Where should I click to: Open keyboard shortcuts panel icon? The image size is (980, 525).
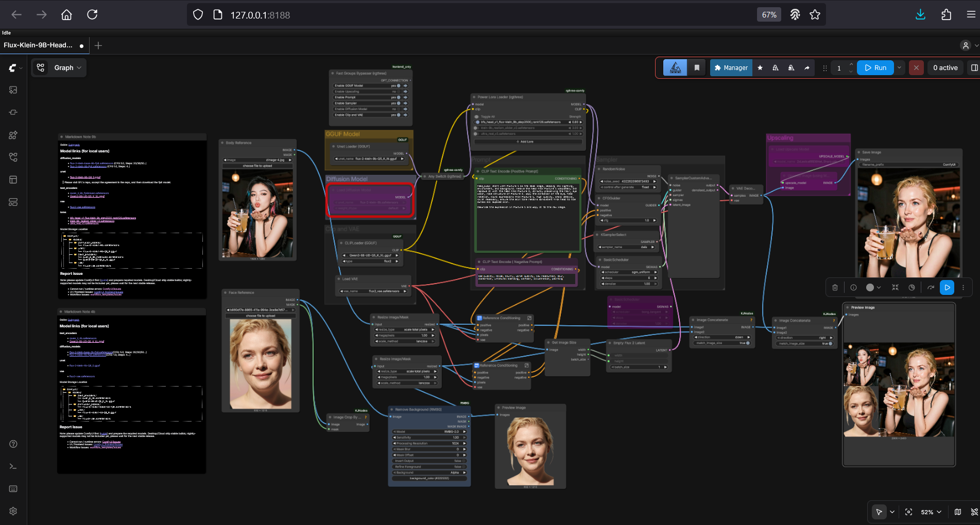pos(13,488)
